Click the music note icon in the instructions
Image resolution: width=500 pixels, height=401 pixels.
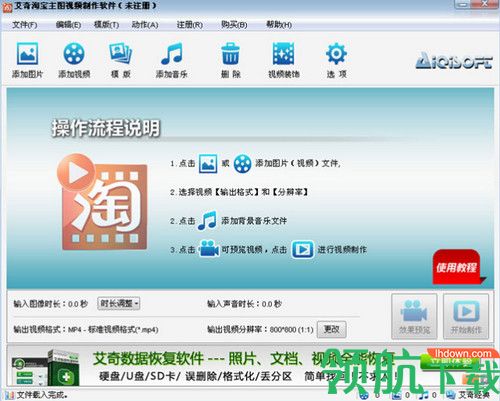coord(207,220)
